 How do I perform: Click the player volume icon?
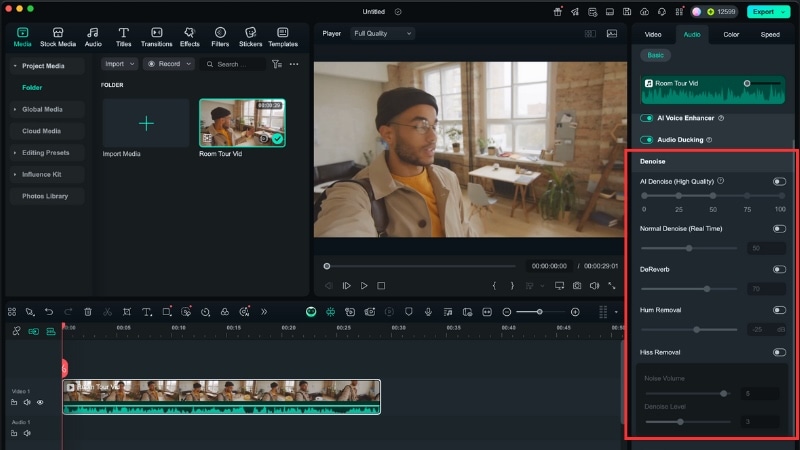tap(594, 286)
